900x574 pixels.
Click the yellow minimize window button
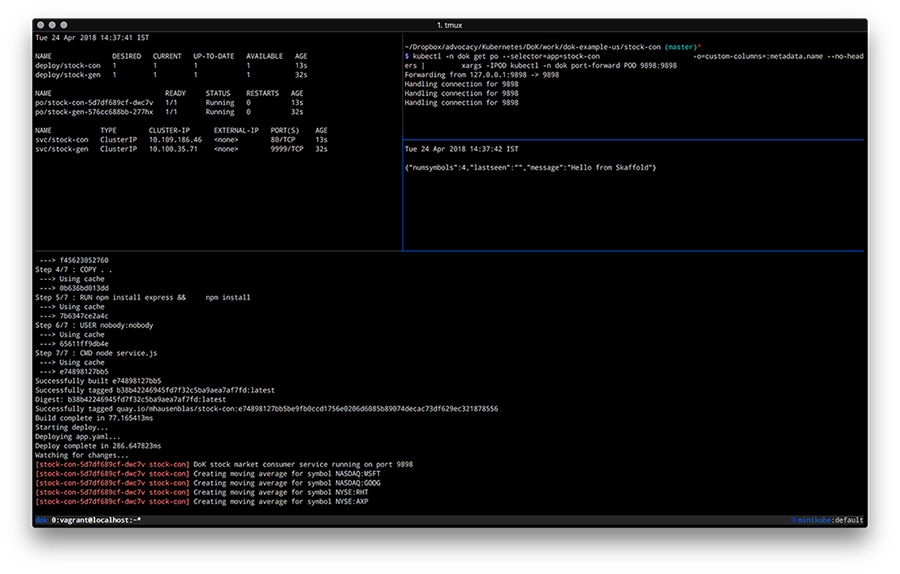click(x=52, y=23)
